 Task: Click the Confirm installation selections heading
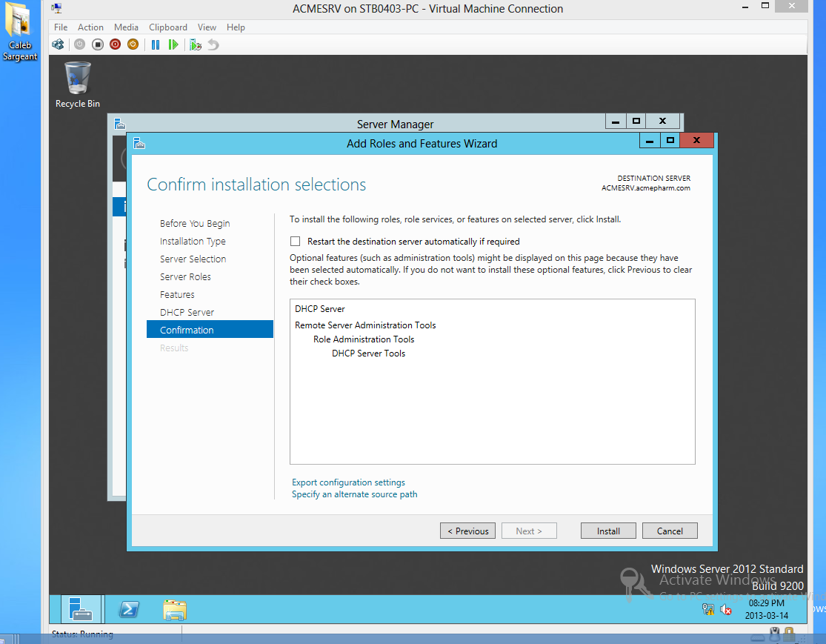click(256, 185)
